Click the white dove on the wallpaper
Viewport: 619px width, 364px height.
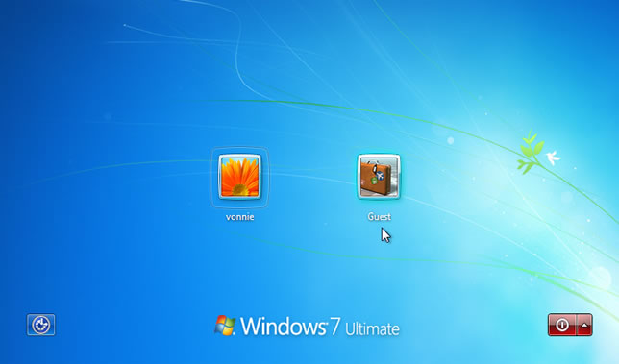553,158
